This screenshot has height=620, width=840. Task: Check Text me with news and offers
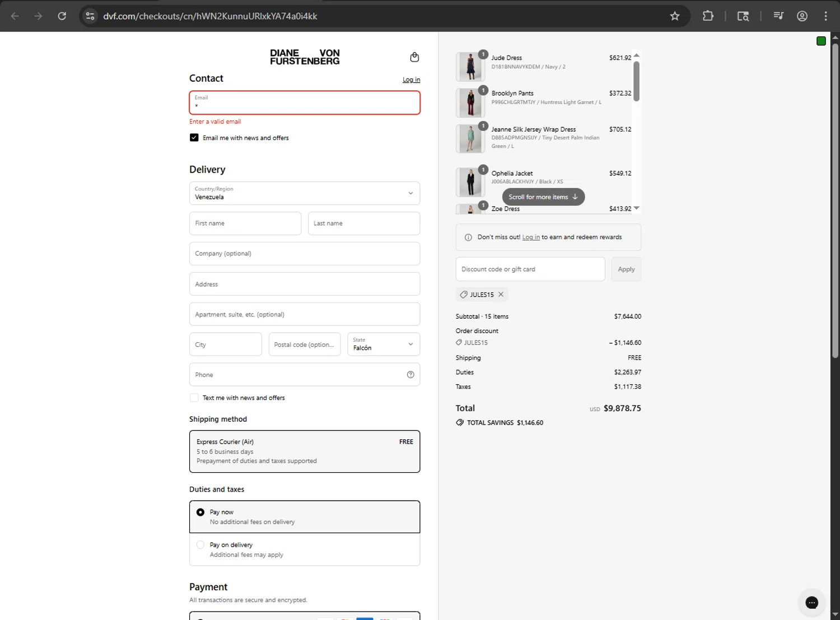tap(194, 398)
